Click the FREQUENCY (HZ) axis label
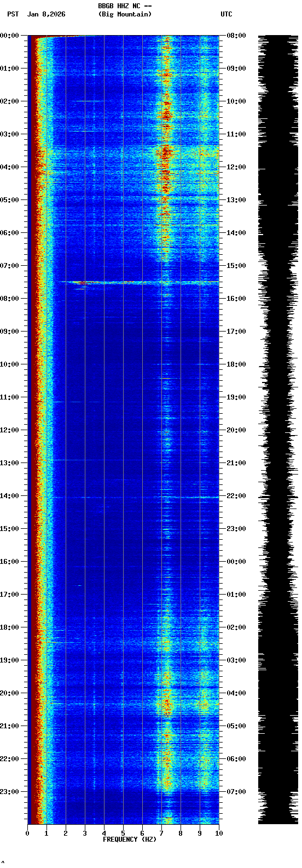The height and width of the screenshot is (868, 302). pos(130,840)
